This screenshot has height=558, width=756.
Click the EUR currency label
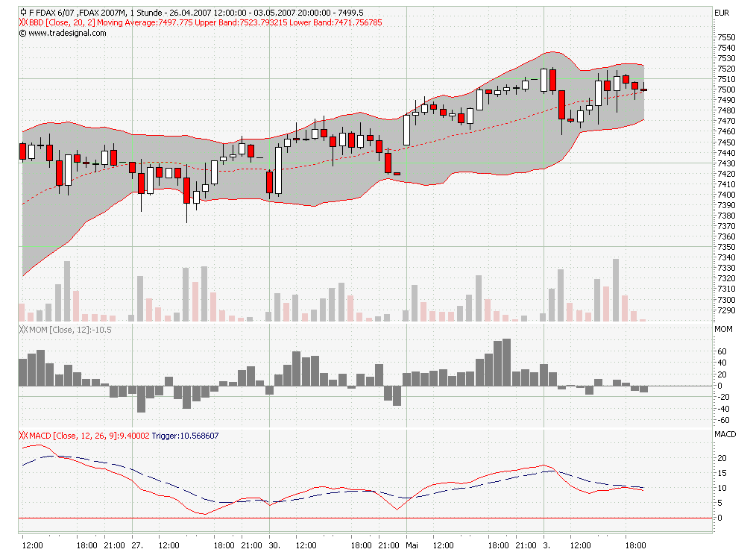click(722, 13)
